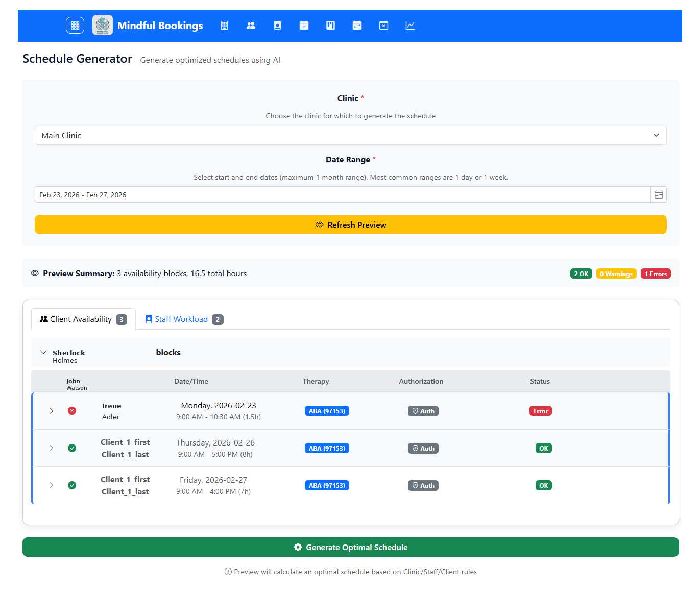Collapse the Sherlock Holmes blocks section
Image resolution: width=700 pixels, height=594 pixels.
tap(43, 352)
